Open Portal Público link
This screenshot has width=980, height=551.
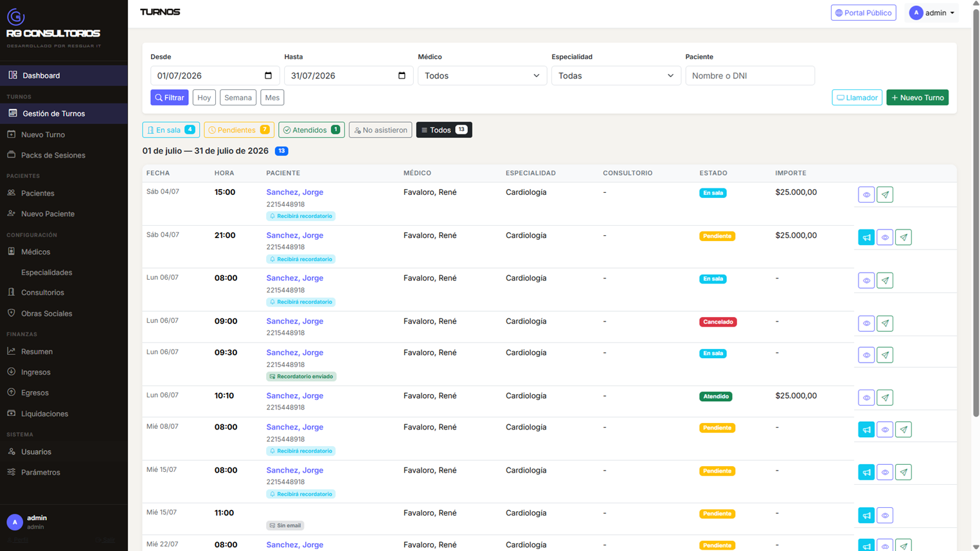point(863,13)
